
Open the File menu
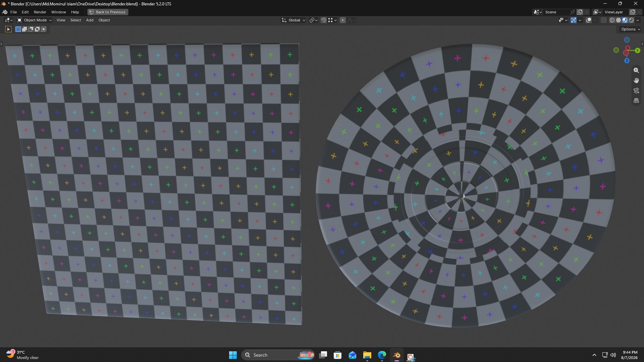13,12
